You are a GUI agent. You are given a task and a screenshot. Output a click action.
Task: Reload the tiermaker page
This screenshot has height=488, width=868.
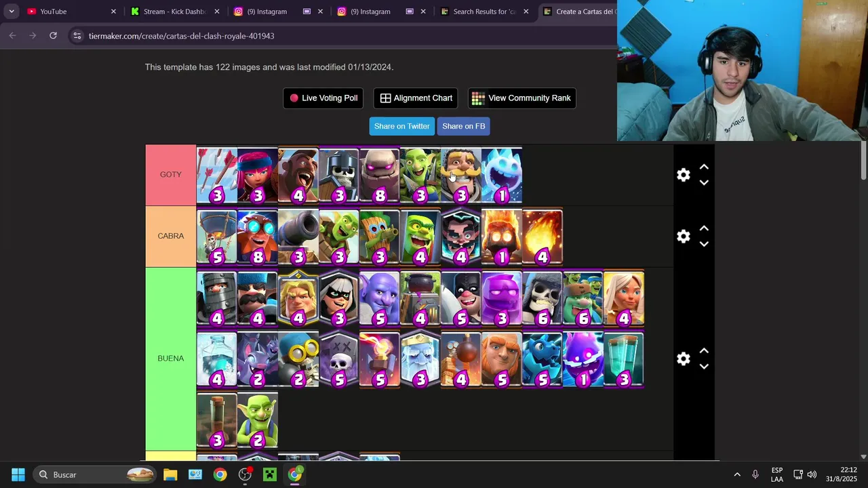point(53,36)
